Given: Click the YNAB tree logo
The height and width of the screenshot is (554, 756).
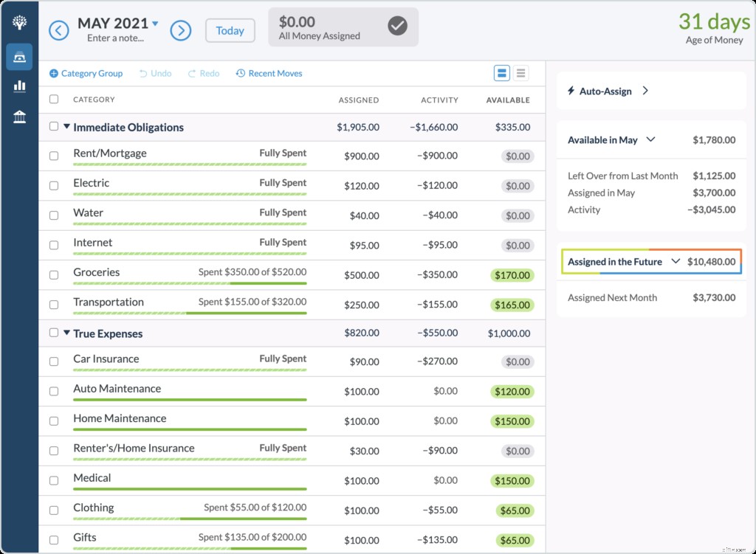Looking at the screenshot, I should coord(19,21).
